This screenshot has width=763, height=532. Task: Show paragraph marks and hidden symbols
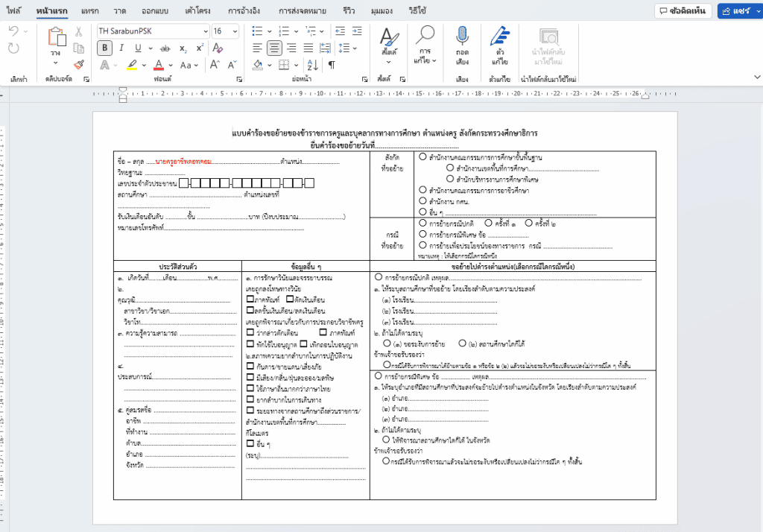[x=332, y=65]
